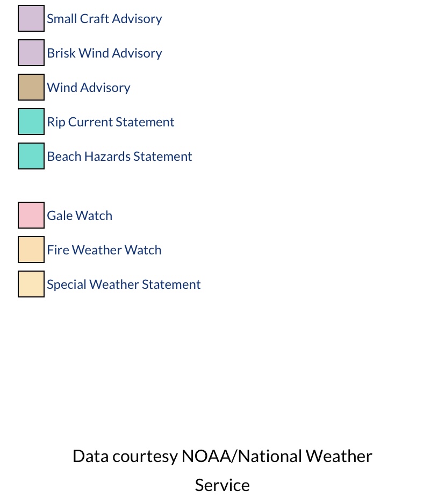Click the Small Craft Advisory color swatch
The width and height of the screenshot is (445, 504).
(31, 18)
